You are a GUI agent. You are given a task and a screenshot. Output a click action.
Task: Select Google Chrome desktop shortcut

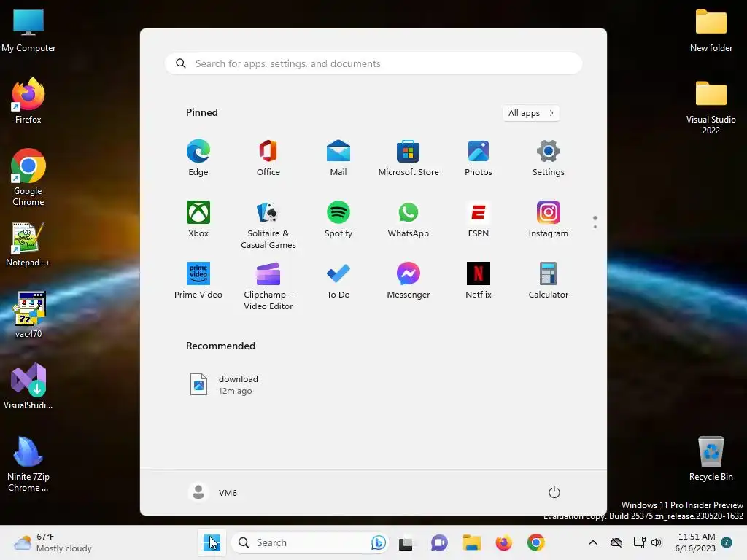[28, 177]
